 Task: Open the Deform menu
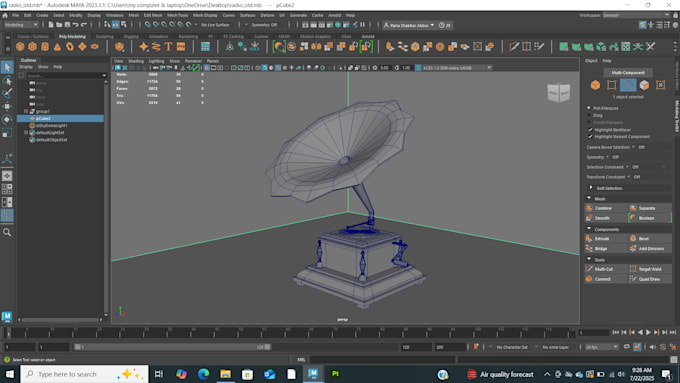267,15
